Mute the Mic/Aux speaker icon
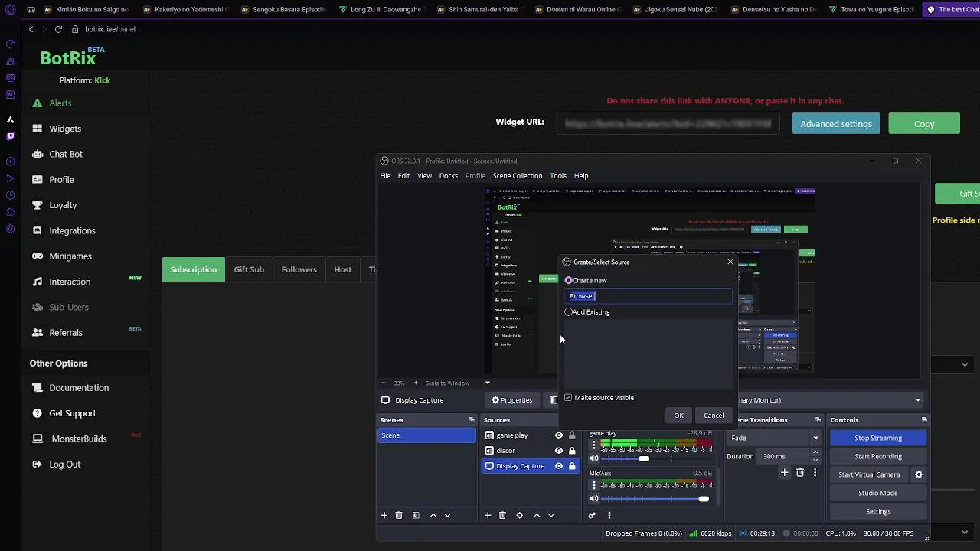This screenshot has width=980, height=551. (x=594, y=499)
